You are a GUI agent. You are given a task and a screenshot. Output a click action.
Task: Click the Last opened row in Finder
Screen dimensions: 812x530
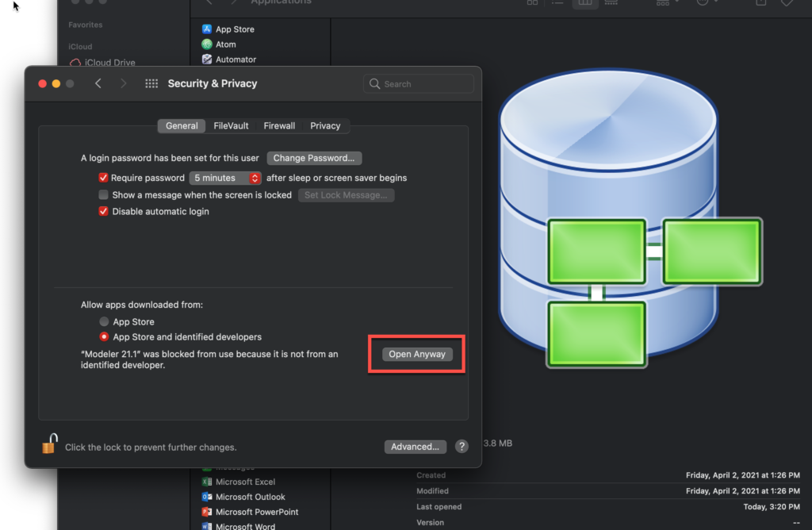point(608,507)
